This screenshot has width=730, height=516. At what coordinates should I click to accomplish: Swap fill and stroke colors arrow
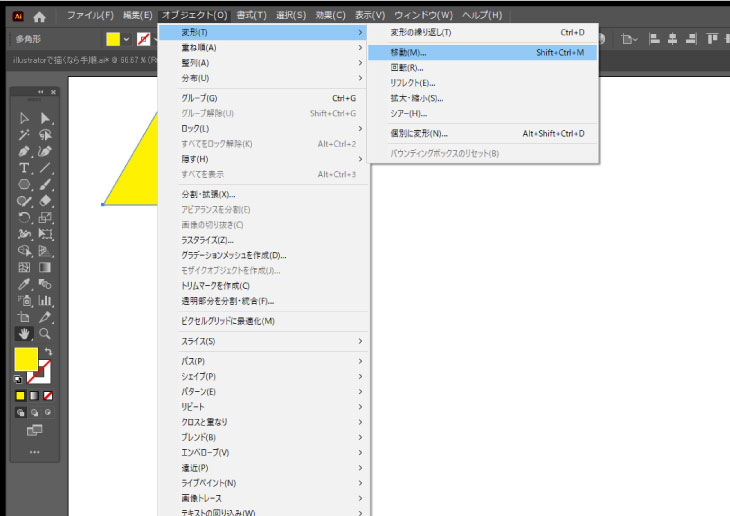[x=48, y=351]
